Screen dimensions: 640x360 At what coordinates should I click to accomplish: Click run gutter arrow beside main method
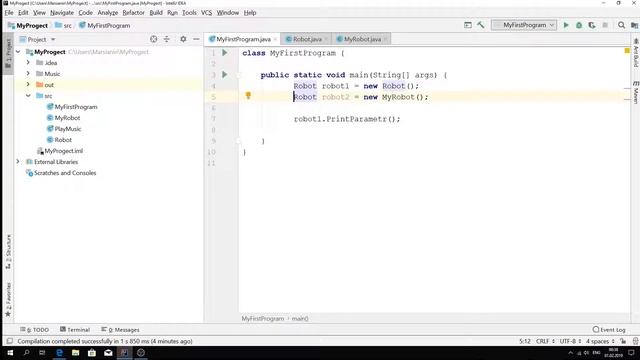click(224, 75)
